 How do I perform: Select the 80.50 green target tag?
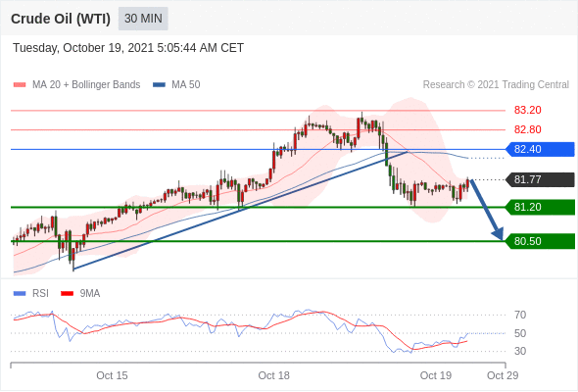coord(540,241)
